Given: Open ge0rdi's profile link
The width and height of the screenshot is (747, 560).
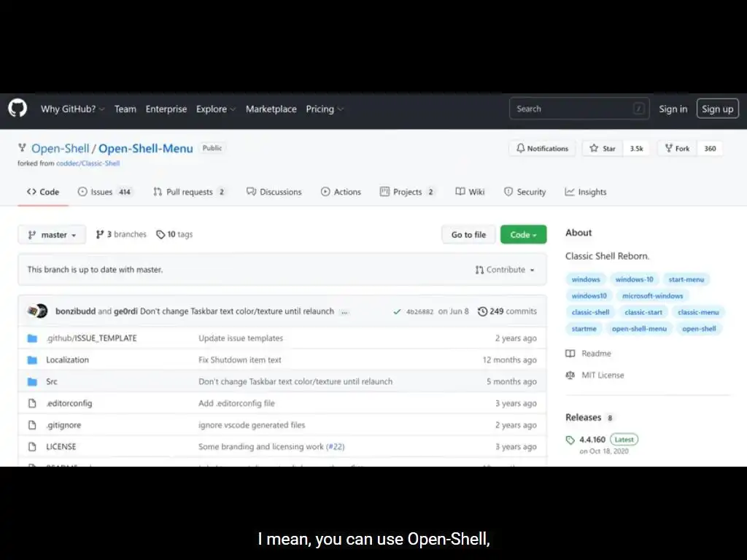Looking at the screenshot, I should [x=125, y=311].
